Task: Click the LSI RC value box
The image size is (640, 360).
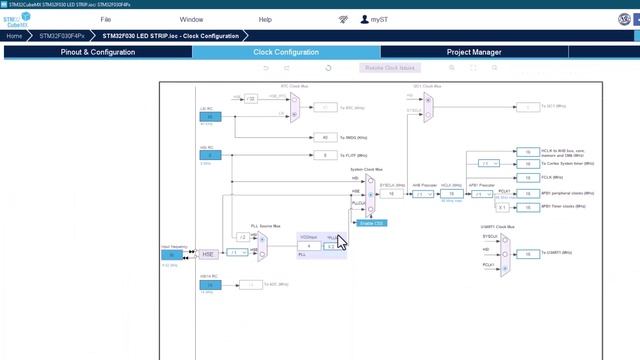Action: (x=210, y=117)
